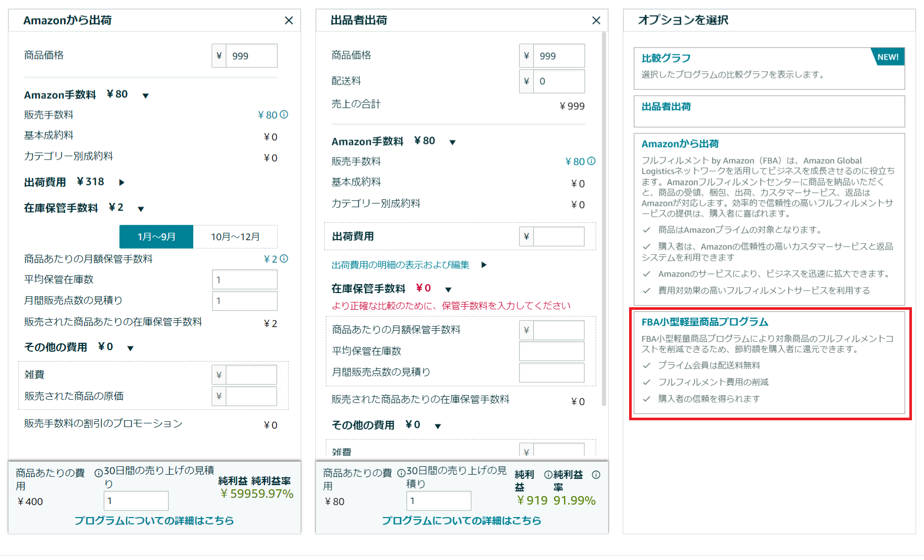The width and height of the screenshot is (924, 560).
Task: Click the 販売された商品の原価 input field
Action: (251, 396)
